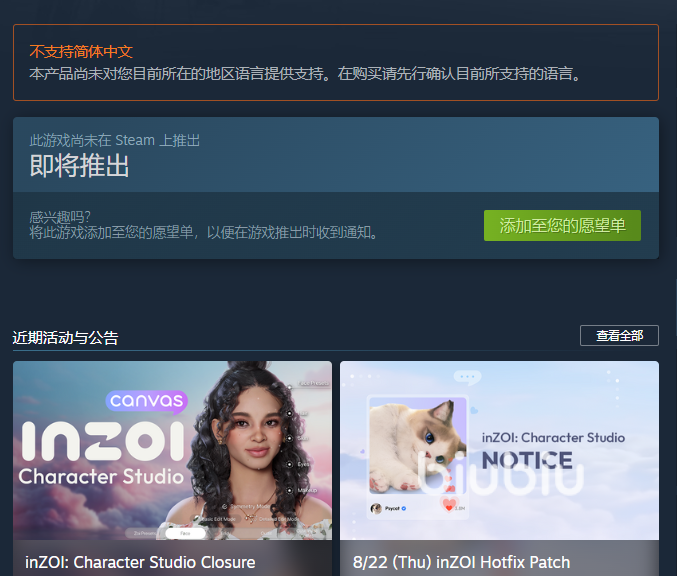Click the 添加至您的愿望单 green button
Screen dimensions: 677x576
point(562,225)
